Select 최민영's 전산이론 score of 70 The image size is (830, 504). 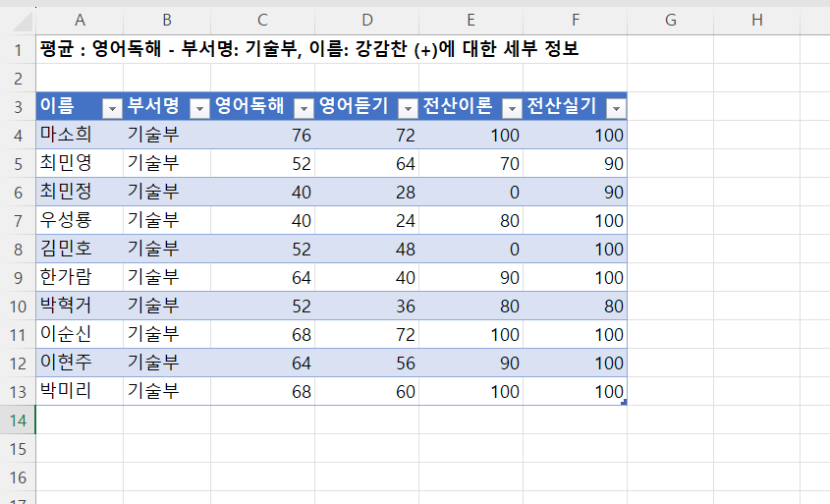tap(470, 163)
